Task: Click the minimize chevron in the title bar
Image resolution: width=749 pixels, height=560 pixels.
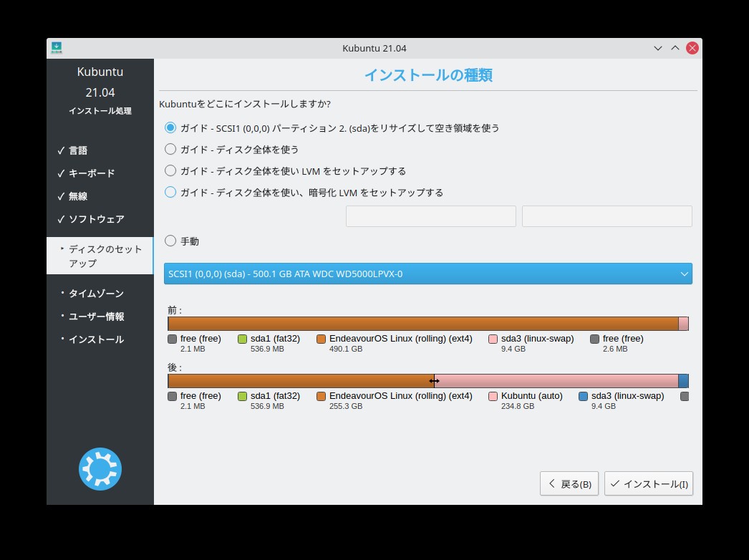Action: 658,48
